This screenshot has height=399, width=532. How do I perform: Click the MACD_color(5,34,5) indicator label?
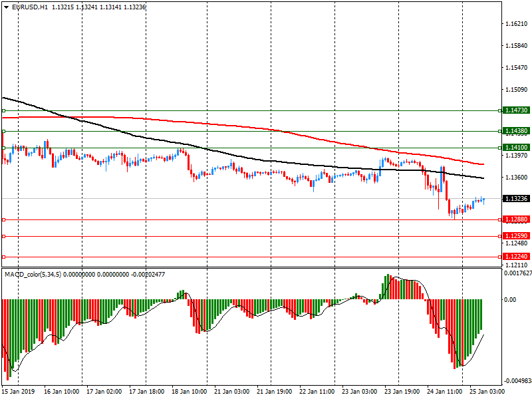click(x=33, y=274)
